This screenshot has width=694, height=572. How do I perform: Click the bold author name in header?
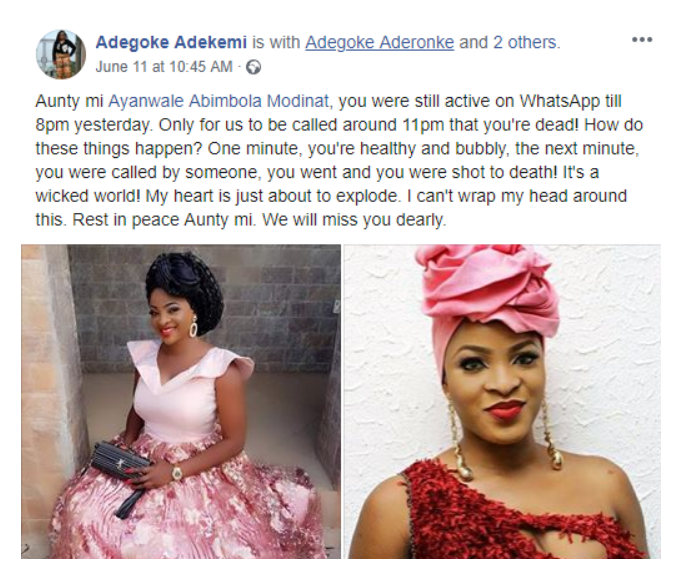pos(171,43)
